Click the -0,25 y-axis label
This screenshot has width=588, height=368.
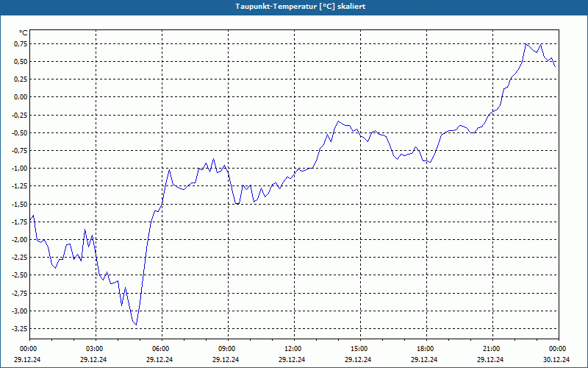[20, 115]
